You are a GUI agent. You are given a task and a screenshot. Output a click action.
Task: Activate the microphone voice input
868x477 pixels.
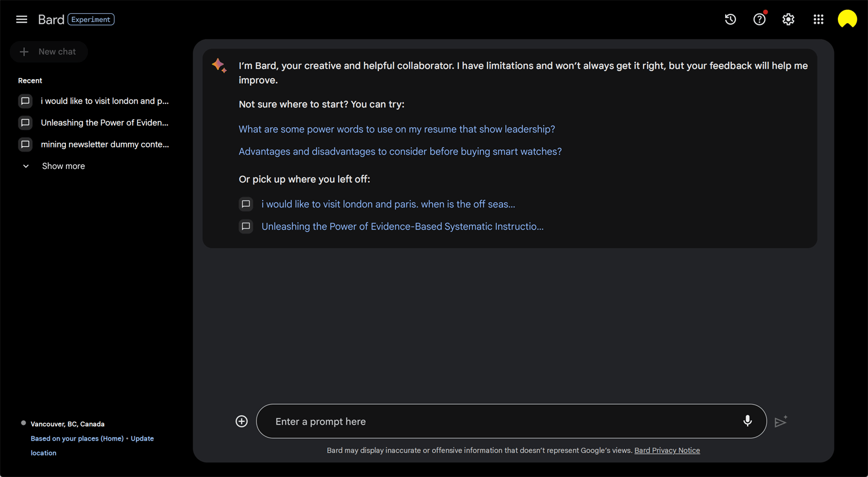click(x=748, y=421)
